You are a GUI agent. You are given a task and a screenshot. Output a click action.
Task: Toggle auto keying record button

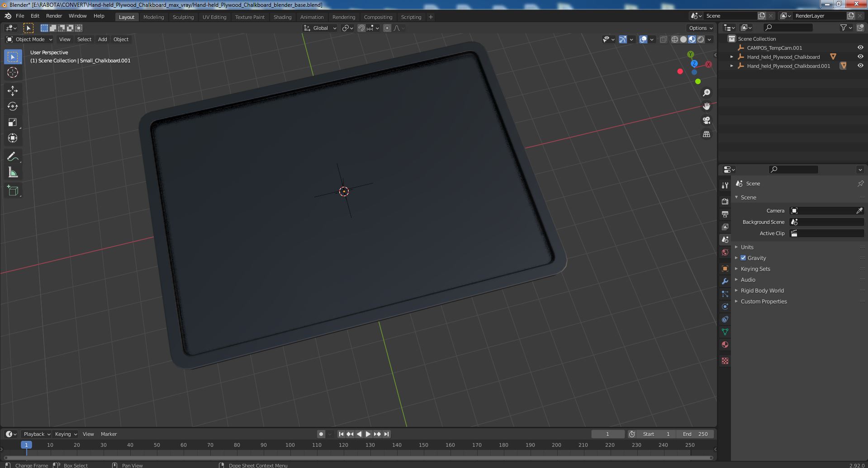pos(321,434)
